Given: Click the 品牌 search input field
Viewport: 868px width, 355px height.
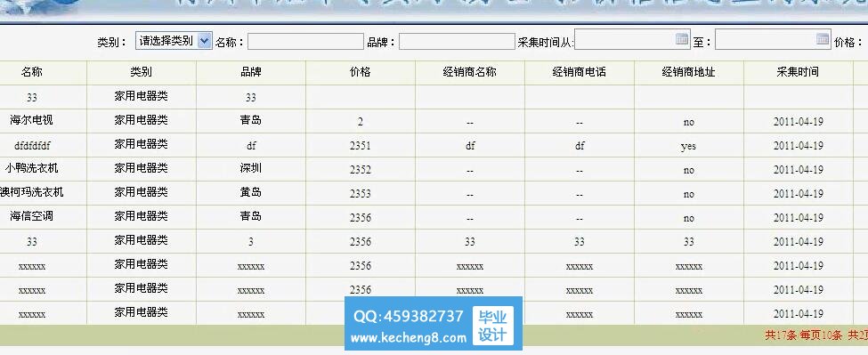Looking at the screenshot, I should tap(458, 42).
